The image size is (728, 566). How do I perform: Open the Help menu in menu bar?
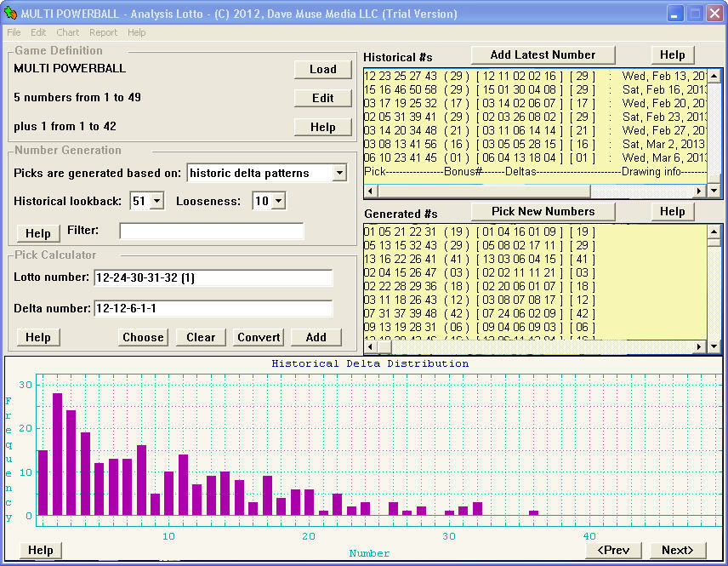(x=136, y=32)
